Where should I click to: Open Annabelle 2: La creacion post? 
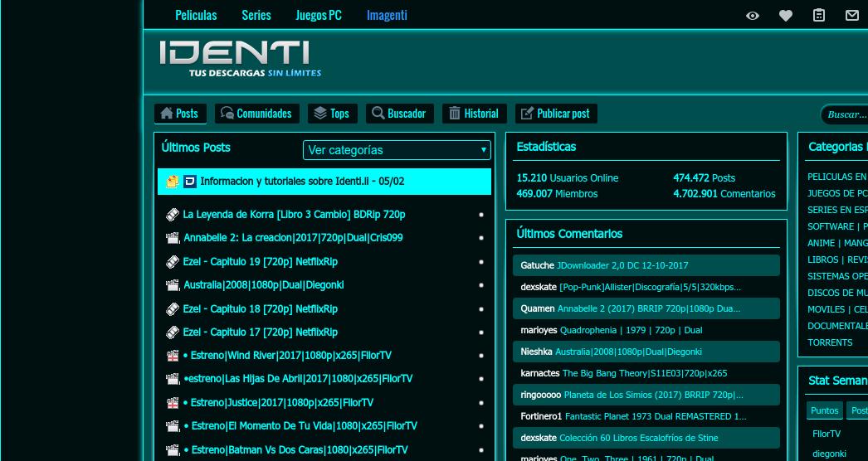[294, 238]
